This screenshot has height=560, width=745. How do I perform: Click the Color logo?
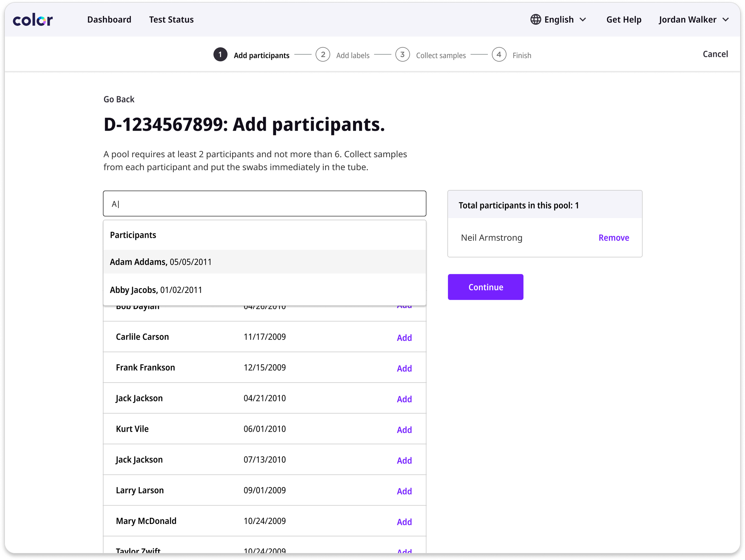(x=33, y=20)
